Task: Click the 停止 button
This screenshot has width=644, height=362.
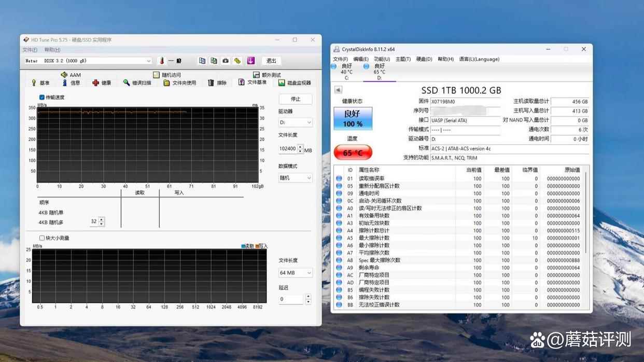Action: point(295,99)
